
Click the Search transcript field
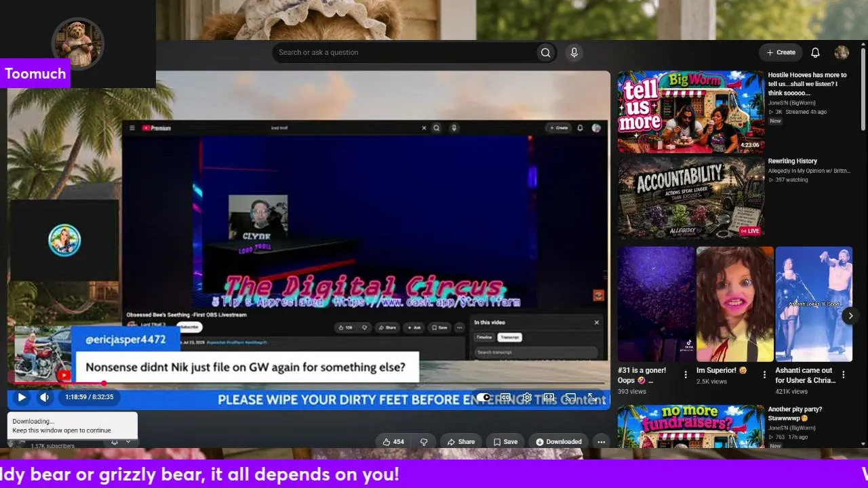pyautogui.click(x=536, y=352)
